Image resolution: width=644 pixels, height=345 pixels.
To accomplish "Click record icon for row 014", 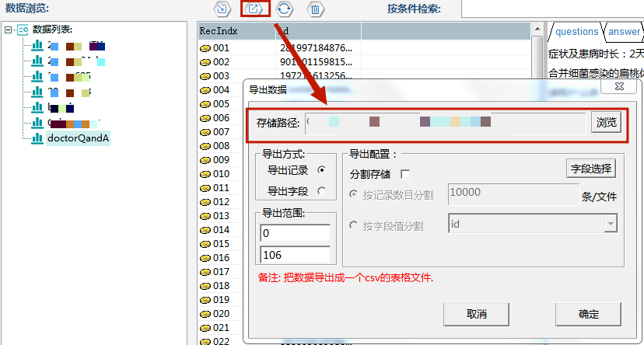I will (205, 230).
